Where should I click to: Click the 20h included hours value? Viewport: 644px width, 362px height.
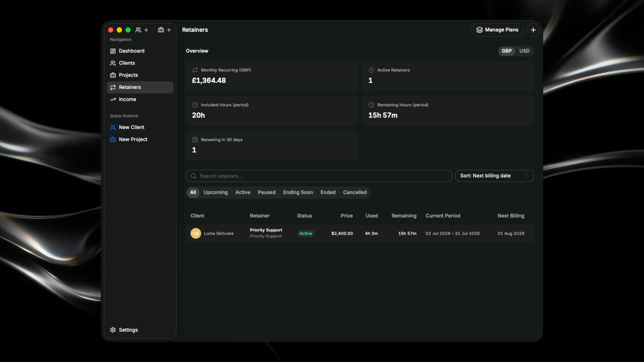(x=198, y=115)
